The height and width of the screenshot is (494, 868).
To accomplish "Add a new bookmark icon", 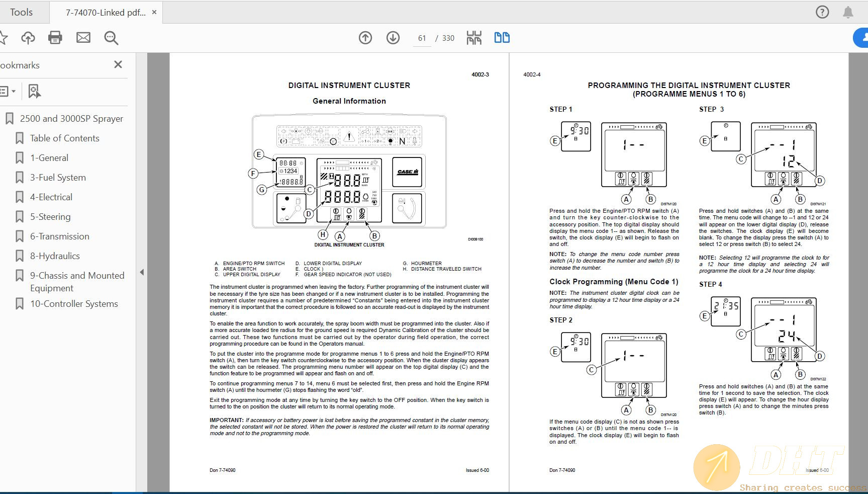I will pos(34,92).
